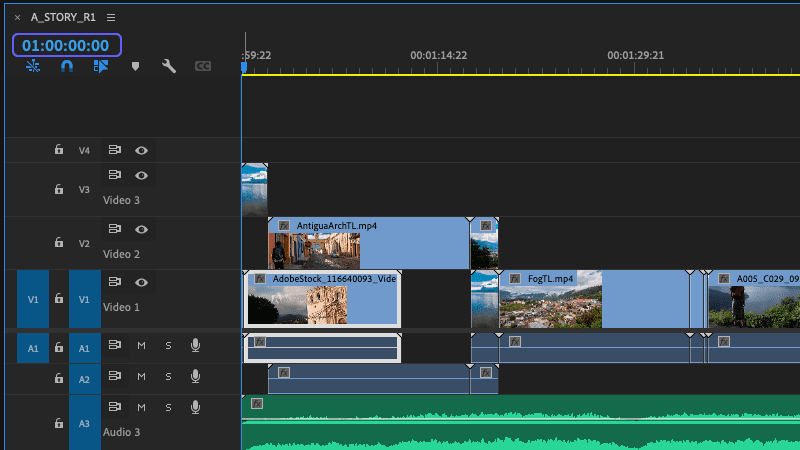
Task: Click fx badge on green A3 audio clip
Action: pyautogui.click(x=257, y=404)
